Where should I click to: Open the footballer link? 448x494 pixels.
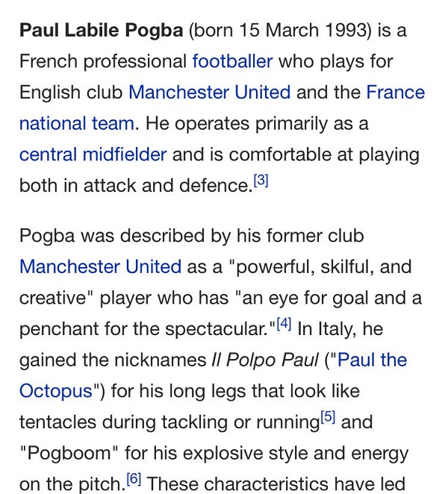[232, 61]
